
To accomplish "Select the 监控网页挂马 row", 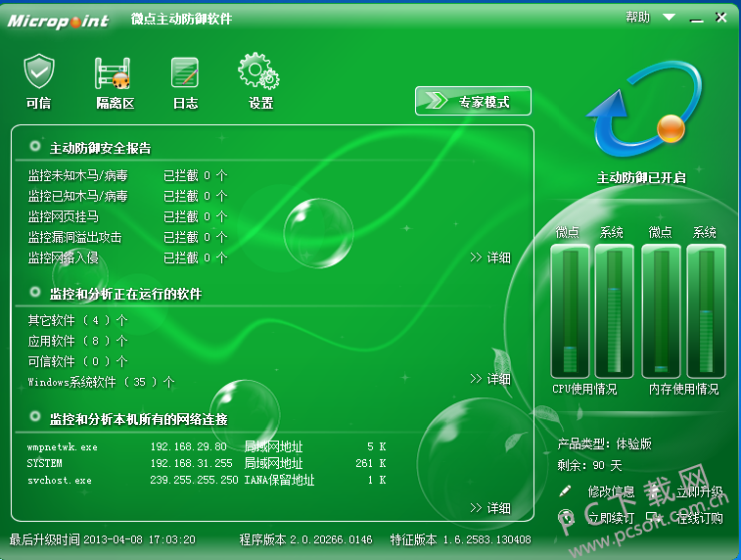I will tap(127, 217).
